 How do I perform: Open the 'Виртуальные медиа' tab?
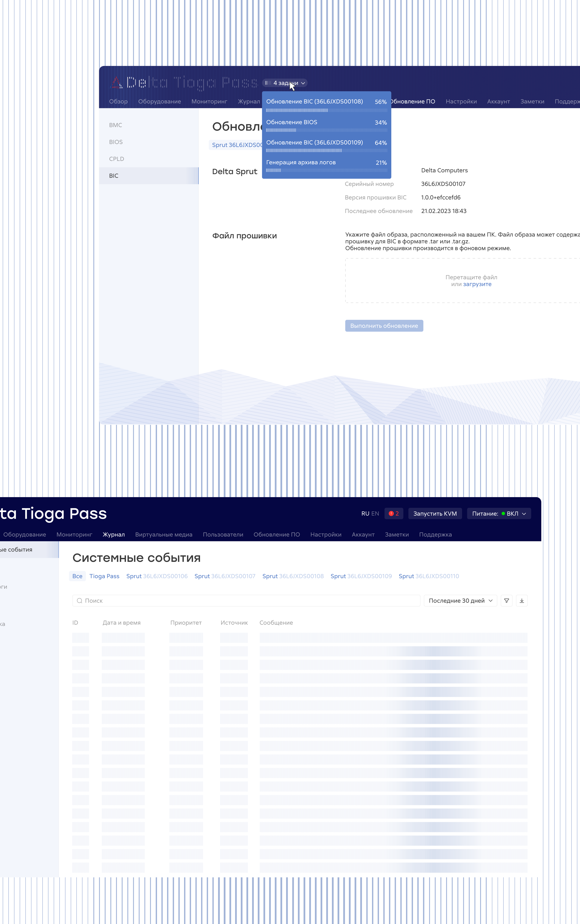[x=163, y=535]
